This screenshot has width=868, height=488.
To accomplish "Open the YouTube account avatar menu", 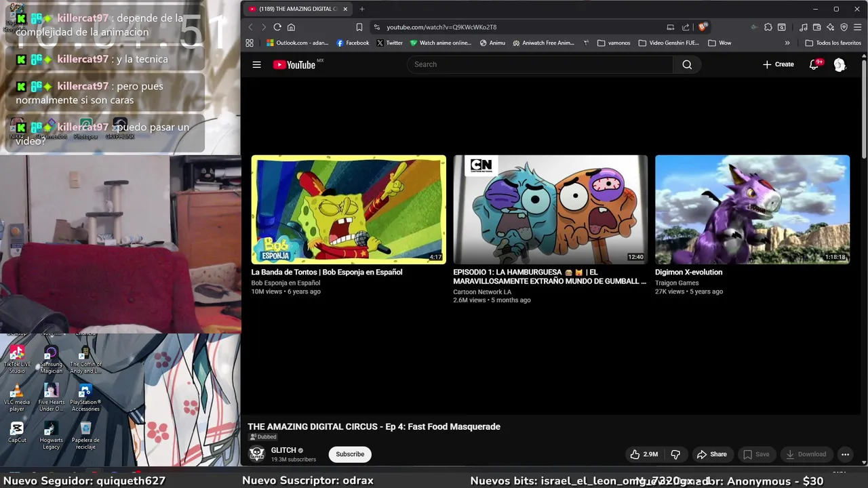I will tap(840, 64).
